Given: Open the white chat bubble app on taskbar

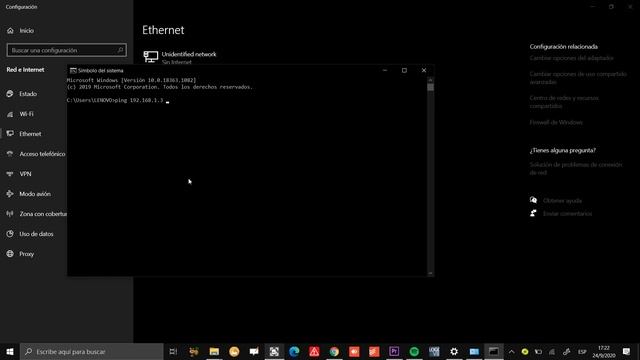Looking at the screenshot, I should pos(254,351).
